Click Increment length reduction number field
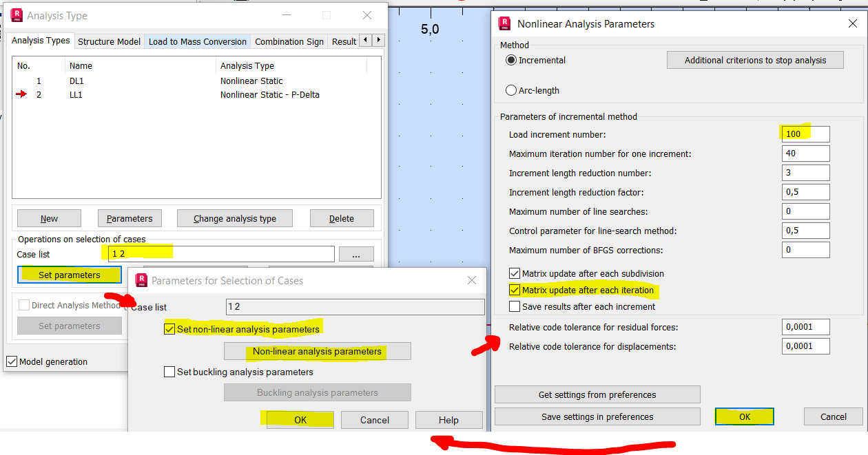The height and width of the screenshot is (455, 868). coord(806,172)
